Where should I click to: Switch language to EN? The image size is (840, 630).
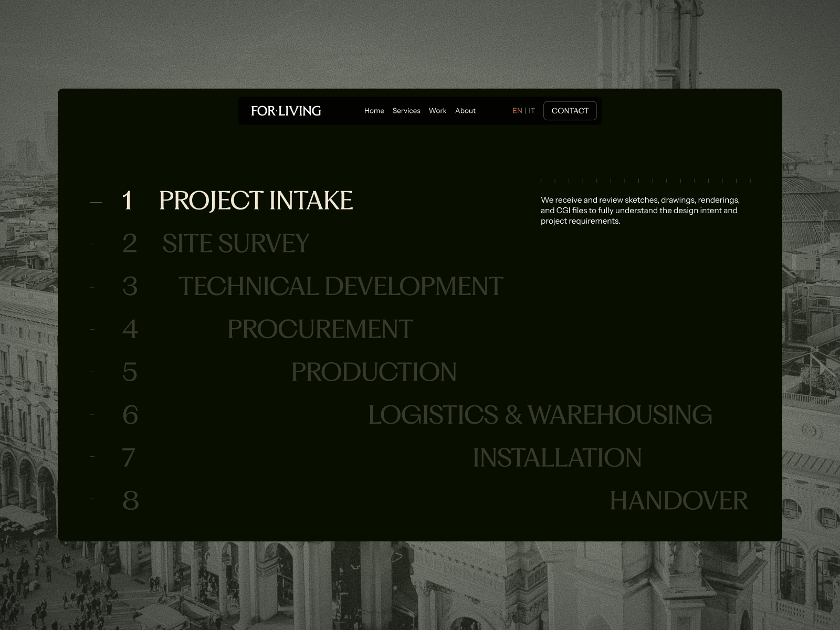[x=517, y=111]
